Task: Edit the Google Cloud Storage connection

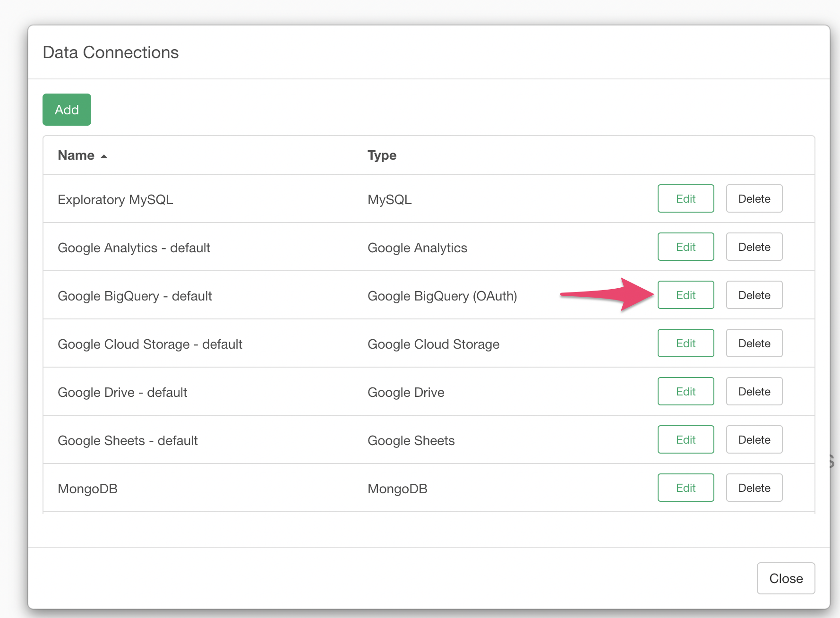Action: 686,343
